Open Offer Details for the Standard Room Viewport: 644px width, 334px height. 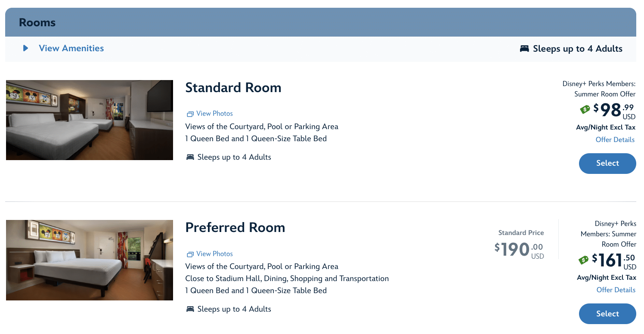(615, 139)
